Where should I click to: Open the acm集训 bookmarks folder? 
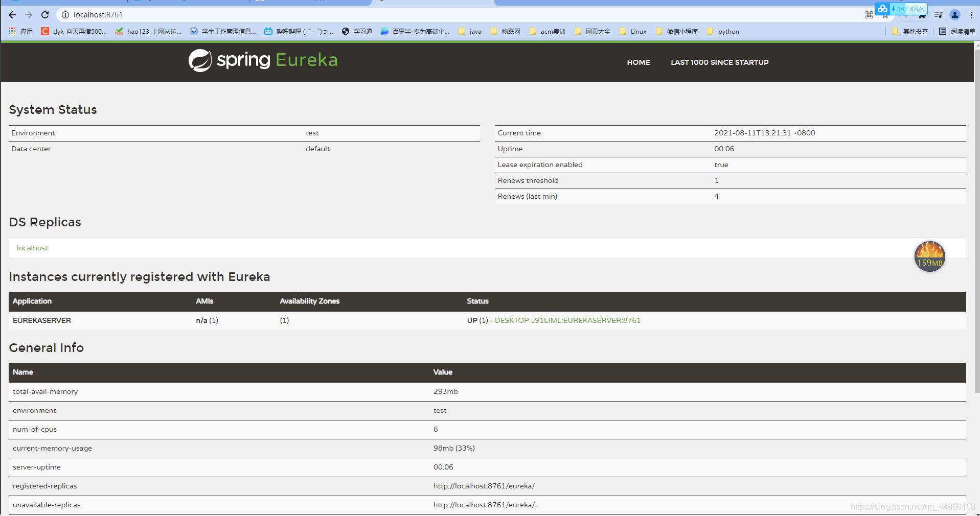(548, 31)
